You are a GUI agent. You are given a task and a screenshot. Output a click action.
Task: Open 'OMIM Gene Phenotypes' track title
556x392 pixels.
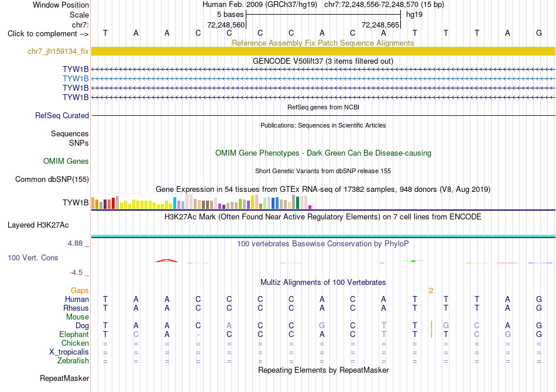[323, 153]
